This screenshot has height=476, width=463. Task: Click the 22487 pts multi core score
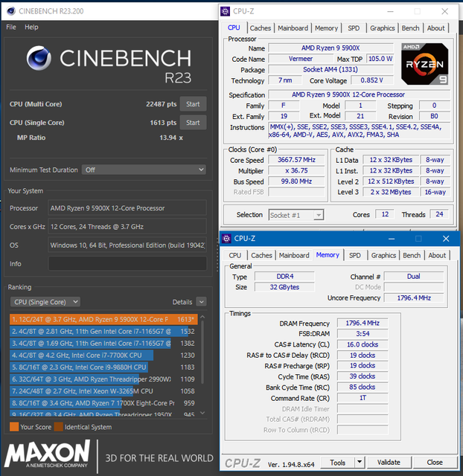(x=161, y=104)
